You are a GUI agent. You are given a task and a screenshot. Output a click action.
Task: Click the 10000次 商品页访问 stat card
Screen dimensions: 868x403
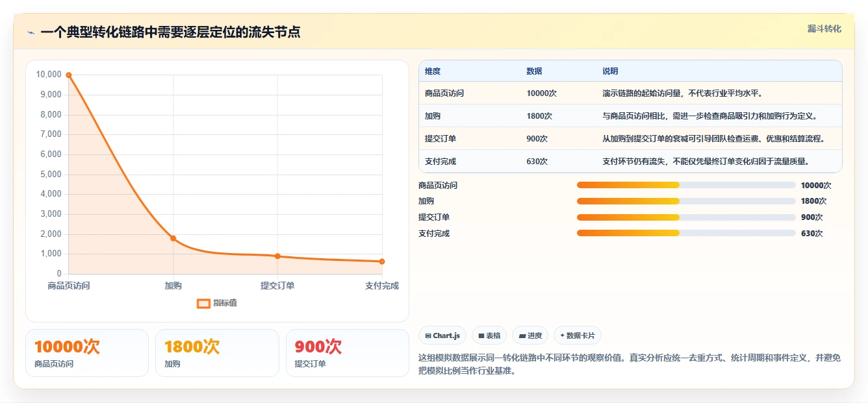(87, 353)
